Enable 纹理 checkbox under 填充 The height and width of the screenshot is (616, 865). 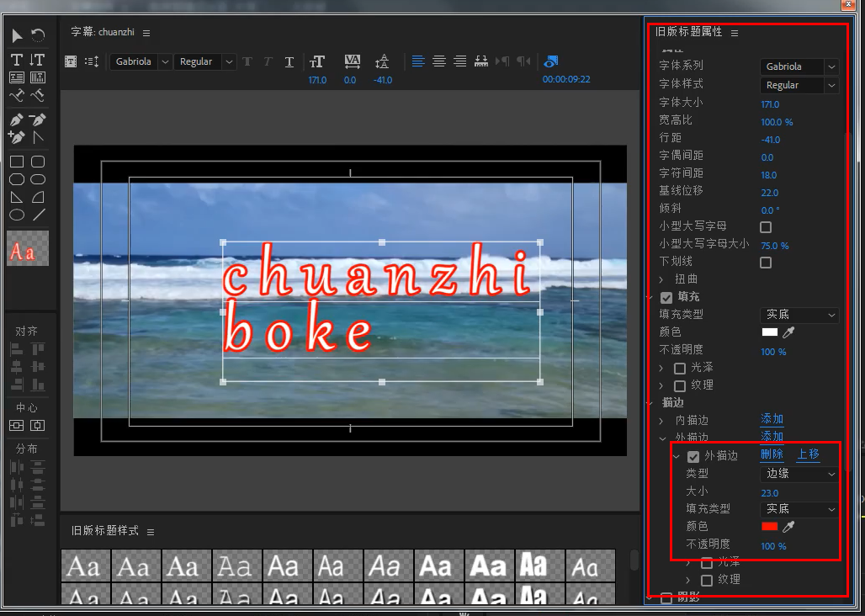point(680,386)
